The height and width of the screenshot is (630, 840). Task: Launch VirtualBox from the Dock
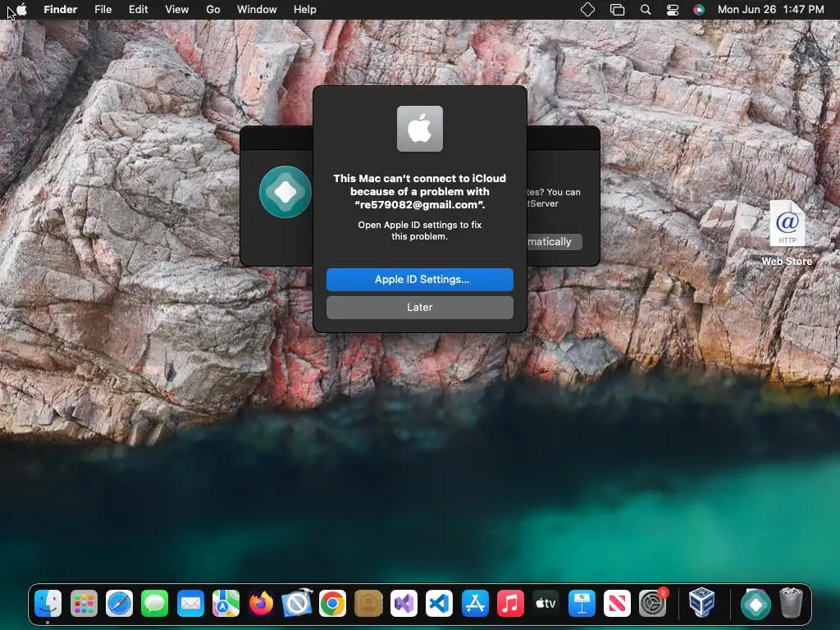point(702,603)
